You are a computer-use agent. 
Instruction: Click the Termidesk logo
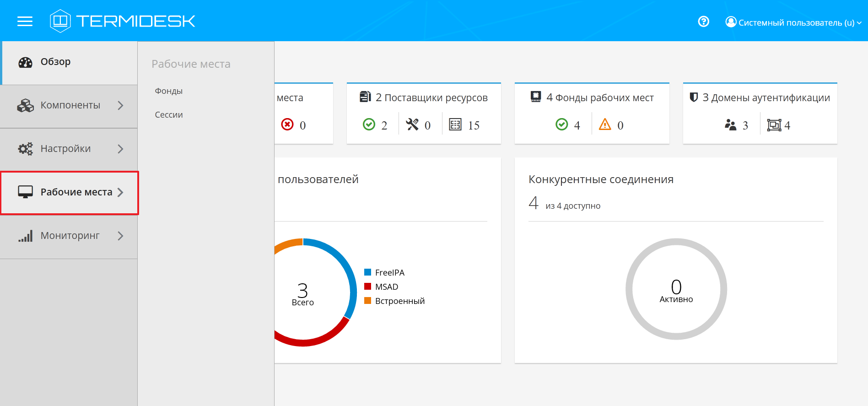pos(123,21)
